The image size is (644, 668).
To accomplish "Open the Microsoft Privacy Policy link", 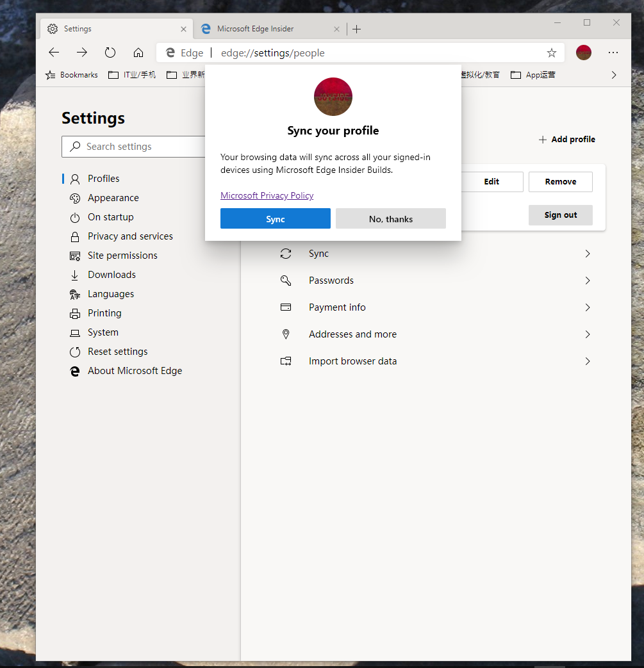I will (267, 195).
